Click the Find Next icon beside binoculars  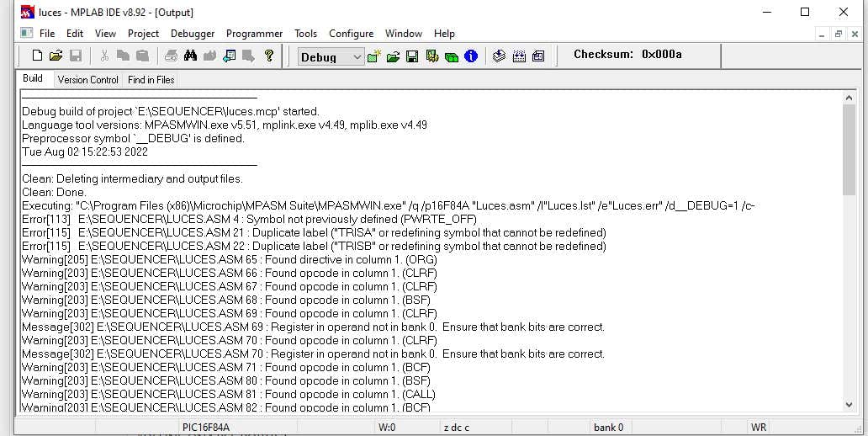click(209, 56)
